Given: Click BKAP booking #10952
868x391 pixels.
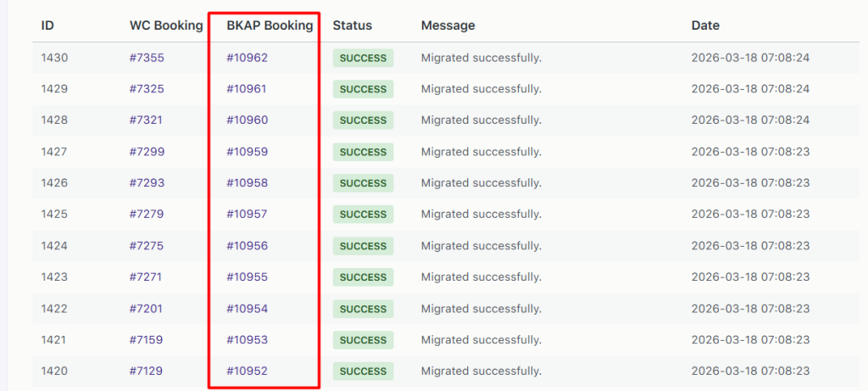Looking at the screenshot, I should coord(248,371).
